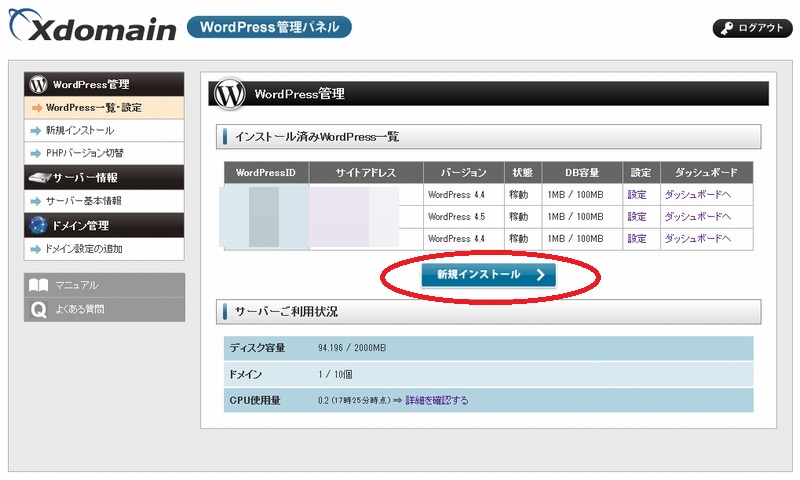This screenshot has height=480, width=800.
Task: Click the Q icon beside よくある質問
Action: click(39, 310)
